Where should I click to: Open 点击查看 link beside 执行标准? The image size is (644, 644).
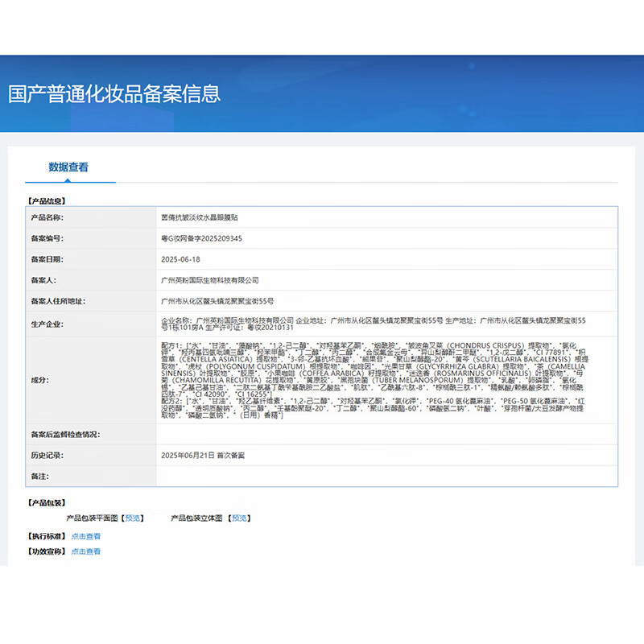coord(86,536)
